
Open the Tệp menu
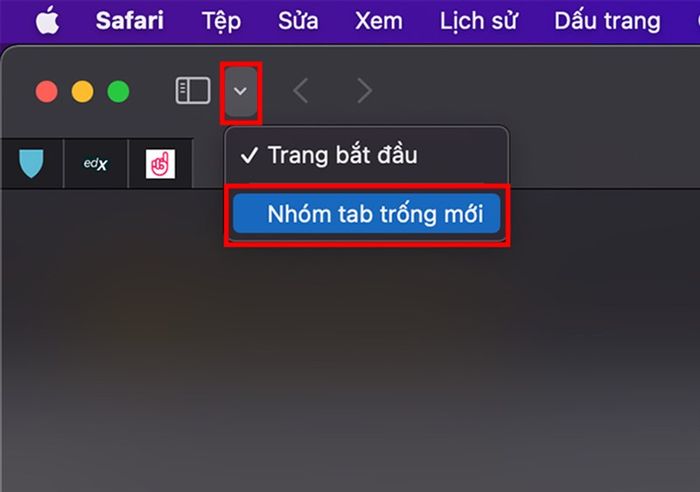tap(221, 21)
